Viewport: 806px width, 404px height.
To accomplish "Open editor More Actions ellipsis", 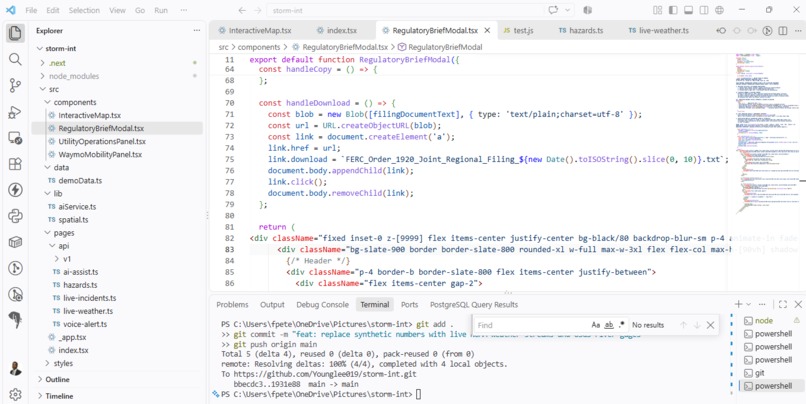I will click(x=798, y=31).
